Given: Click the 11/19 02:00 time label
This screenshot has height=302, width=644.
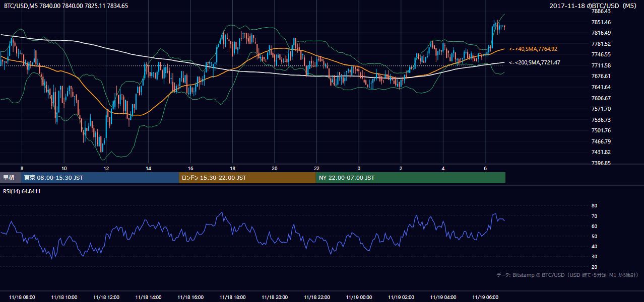Looking at the screenshot, I should tap(401, 297).
